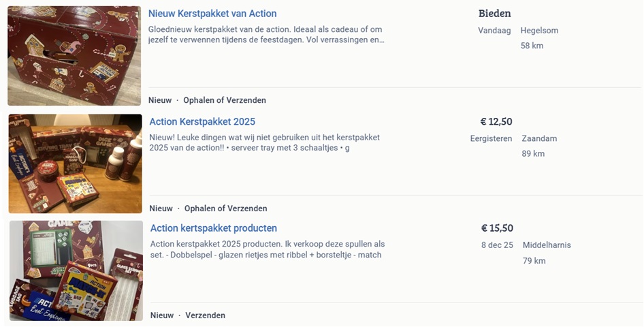Image resolution: width=644 pixels, height=327 pixels.
Task: Open the Action kertspakket producten photo
Action: (x=76, y=270)
